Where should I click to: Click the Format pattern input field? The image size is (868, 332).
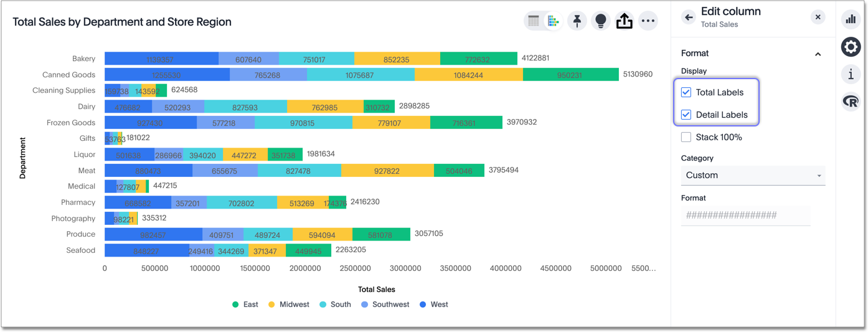[745, 216]
